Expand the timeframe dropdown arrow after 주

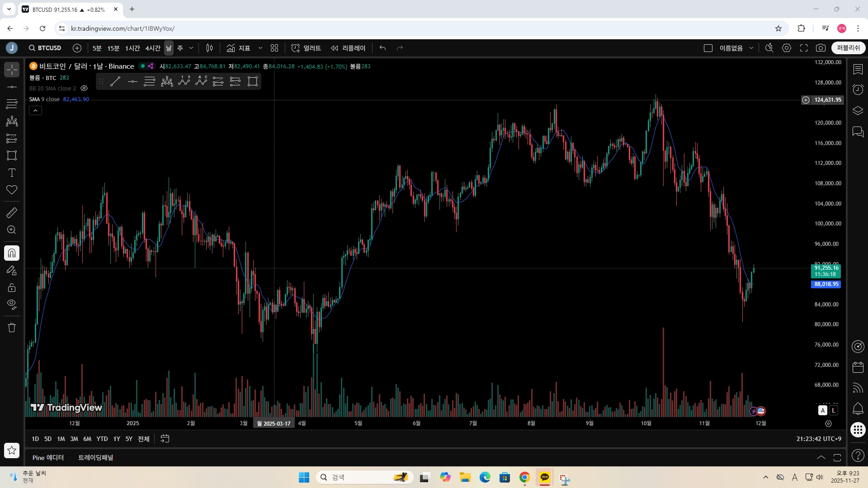pyautogui.click(x=191, y=48)
